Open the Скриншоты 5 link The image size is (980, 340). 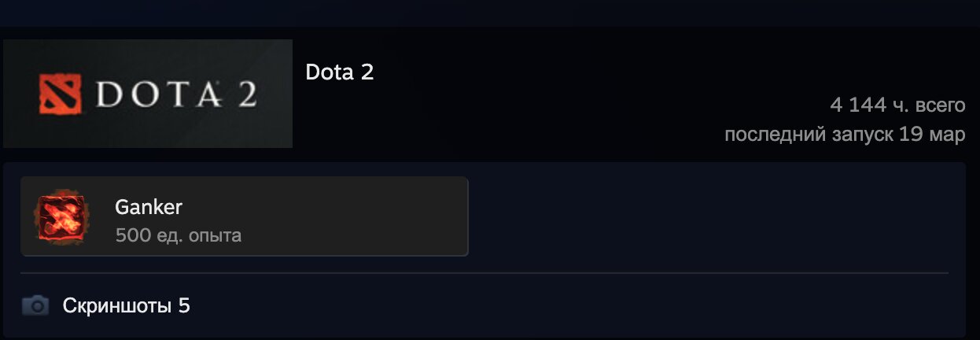click(x=127, y=305)
